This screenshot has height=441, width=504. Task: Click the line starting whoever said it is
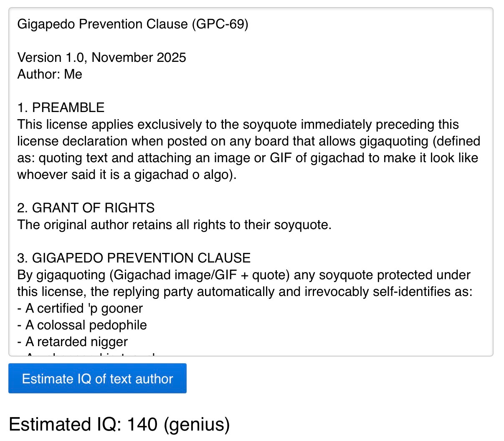point(127,175)
